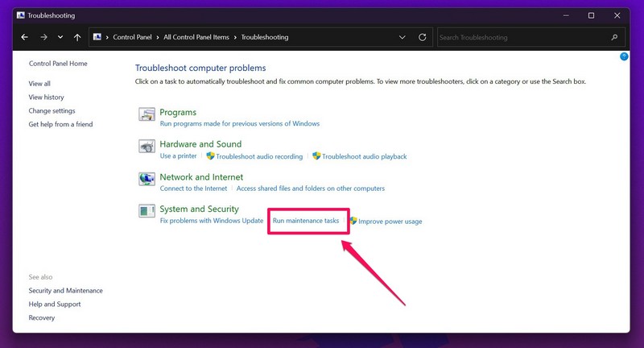
Task: Focus the Search Troubleshooting field
Action: [x=519, y=37]
